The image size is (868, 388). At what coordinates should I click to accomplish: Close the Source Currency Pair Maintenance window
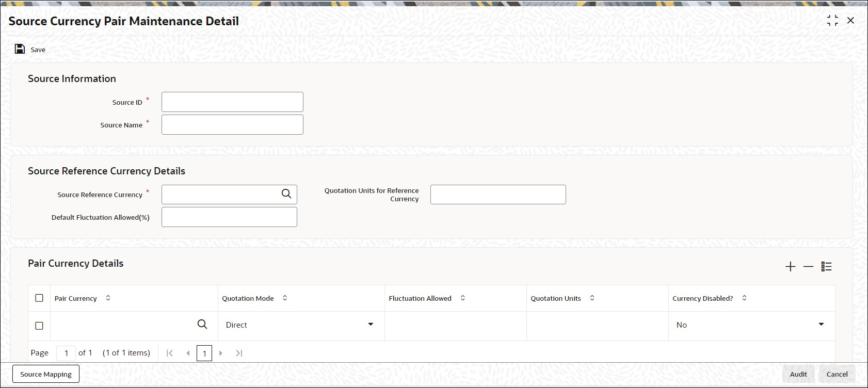[850, 21]
